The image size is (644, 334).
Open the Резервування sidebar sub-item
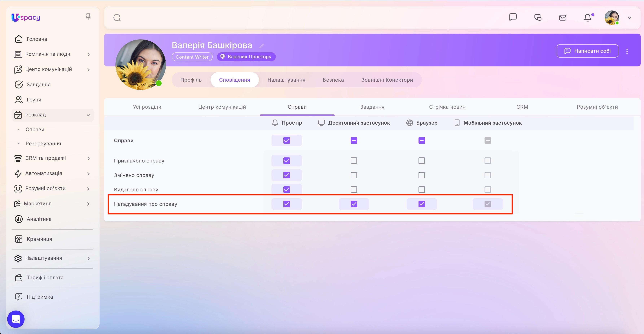click(x=43, y=144)
